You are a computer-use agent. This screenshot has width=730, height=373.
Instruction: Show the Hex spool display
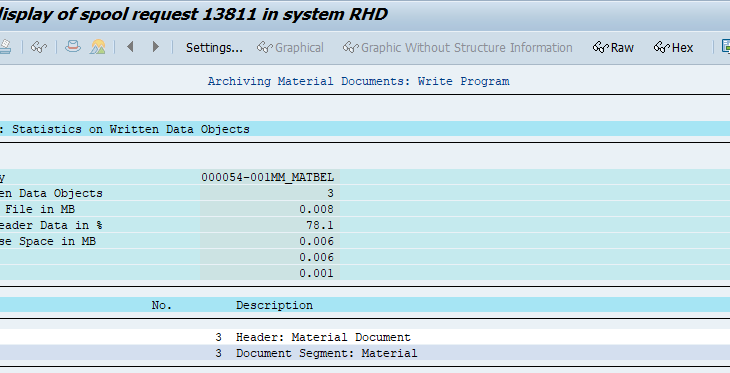click(673, 47)
